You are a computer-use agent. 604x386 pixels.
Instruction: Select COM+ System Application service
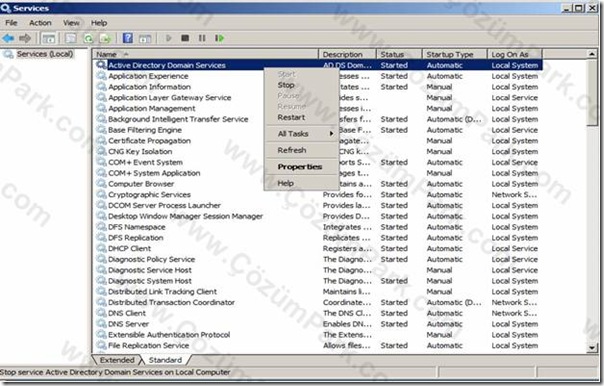[x=154, y=173]
